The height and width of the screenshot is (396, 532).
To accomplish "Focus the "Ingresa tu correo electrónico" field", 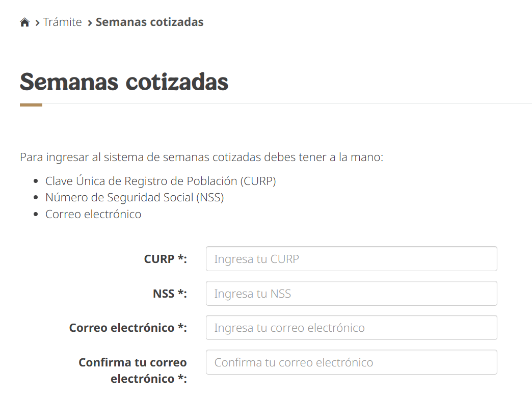I will pyautogui.click(x=351, y=328).
